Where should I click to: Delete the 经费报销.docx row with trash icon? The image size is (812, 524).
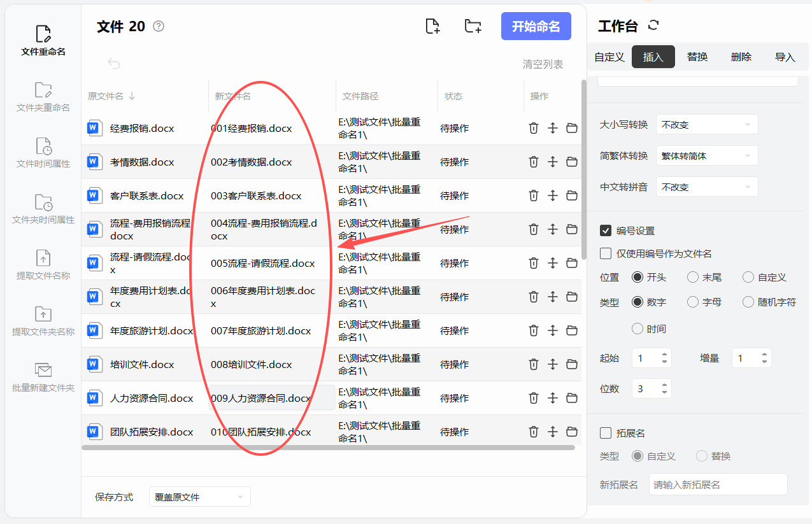[534, 128]
